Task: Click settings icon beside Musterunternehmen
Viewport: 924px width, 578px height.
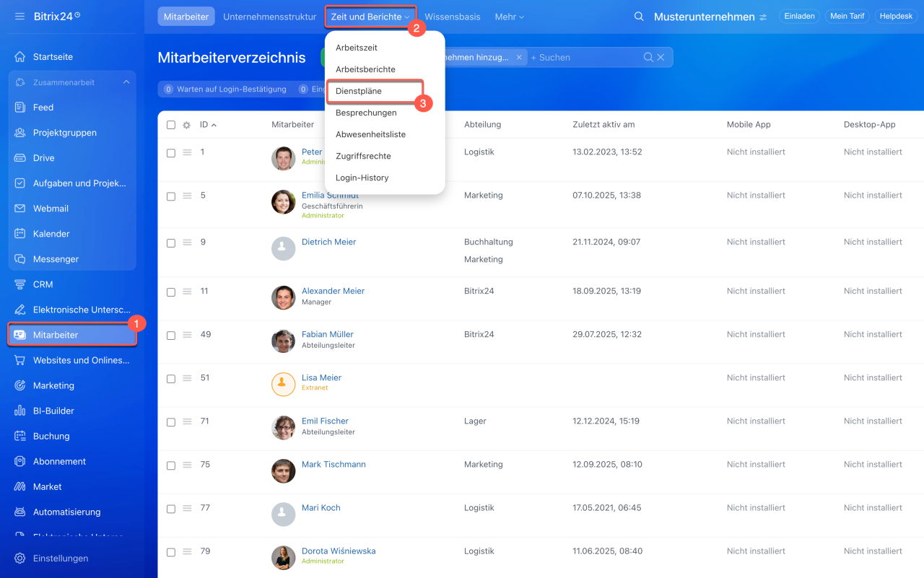Action: (763, 17)
